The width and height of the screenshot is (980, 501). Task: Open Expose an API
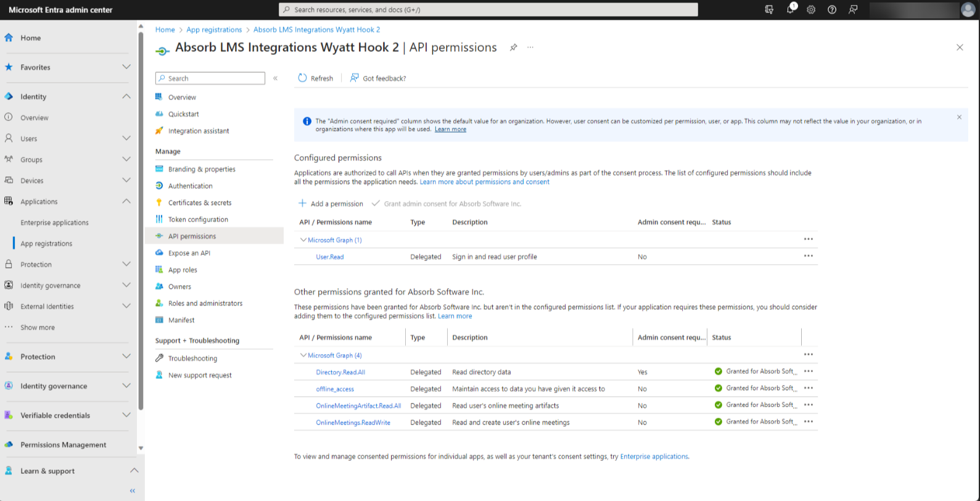(x=189, y=253)
